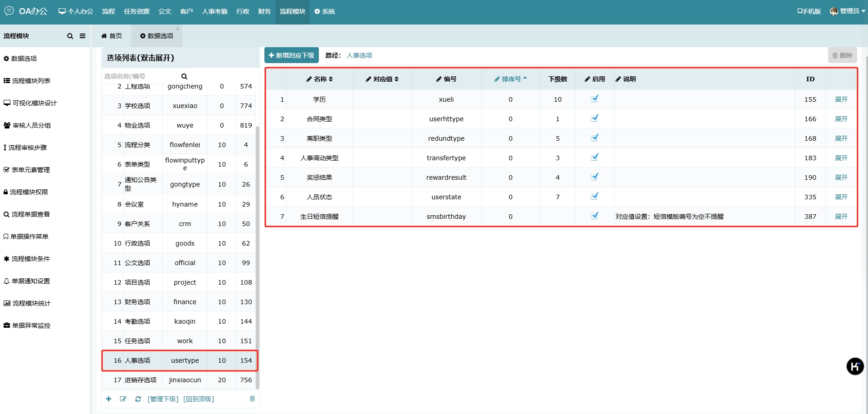Expand the 离职类型 row via 展开

pos(841,138)
